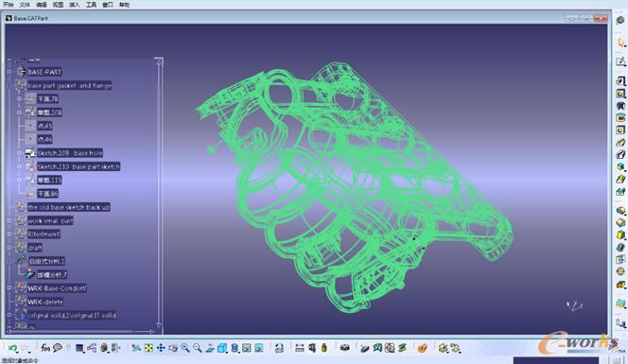The image size is (628, 364).
Task: Open the isometric view cube dropdown icon
Action: [222, 348]
